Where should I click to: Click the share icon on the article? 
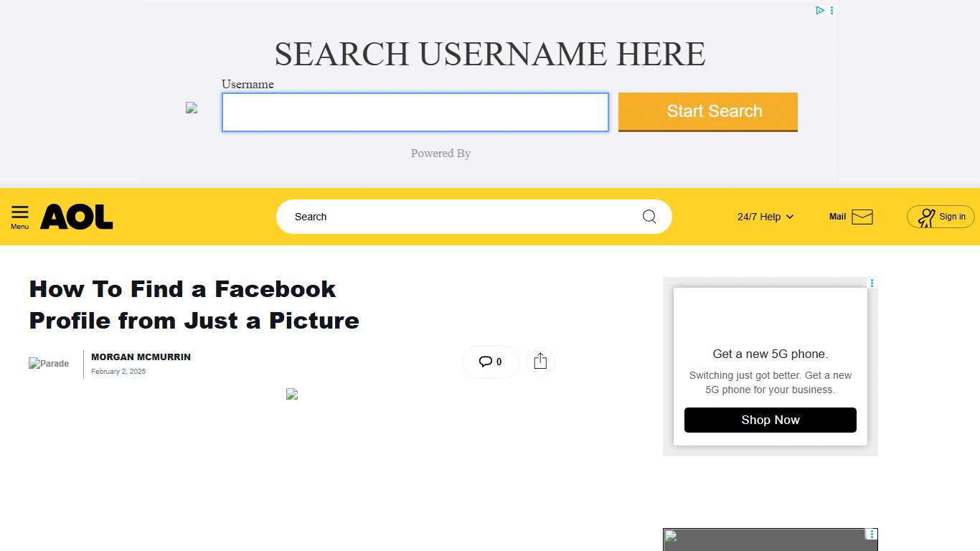540,361
